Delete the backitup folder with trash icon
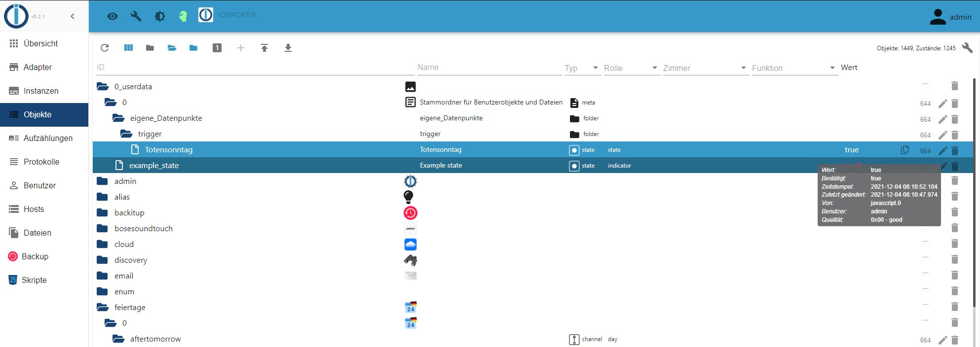980x347 pixels. [955, 212]
